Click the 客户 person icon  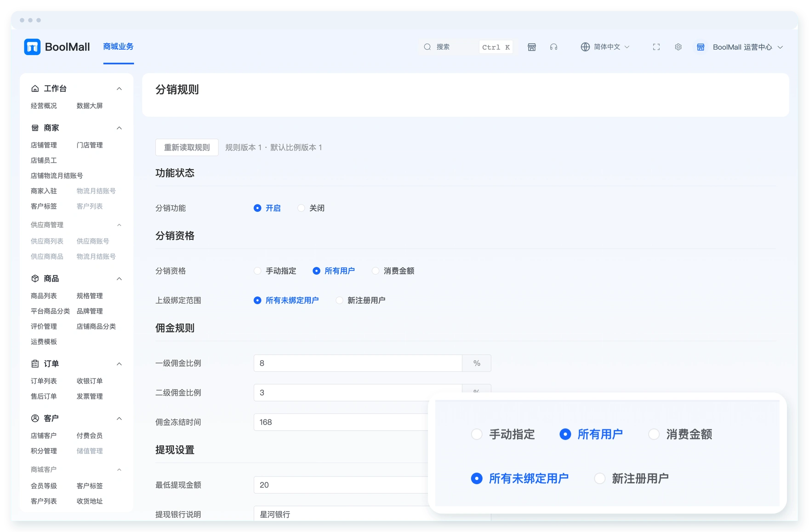click(x=35, y=418)
